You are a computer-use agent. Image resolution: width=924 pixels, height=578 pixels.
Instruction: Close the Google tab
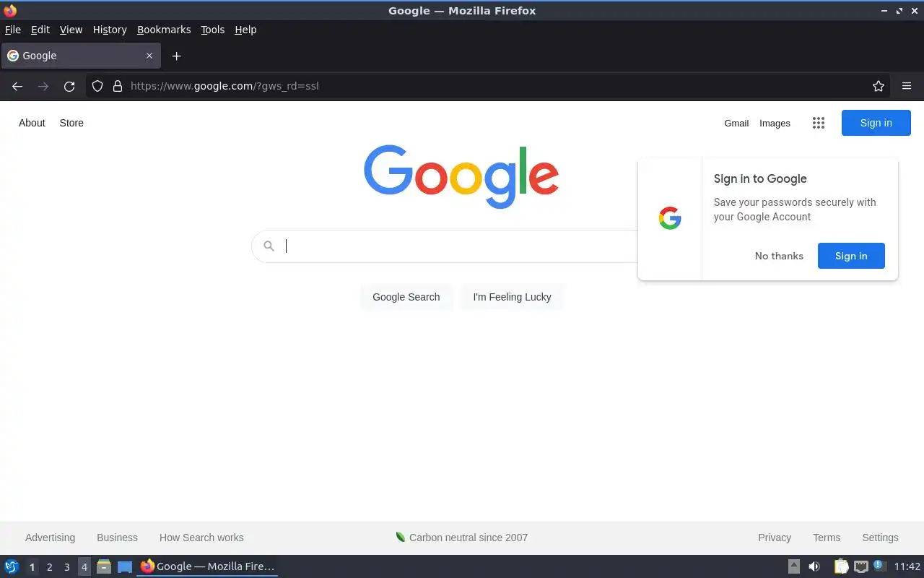[x=149, y=56]
